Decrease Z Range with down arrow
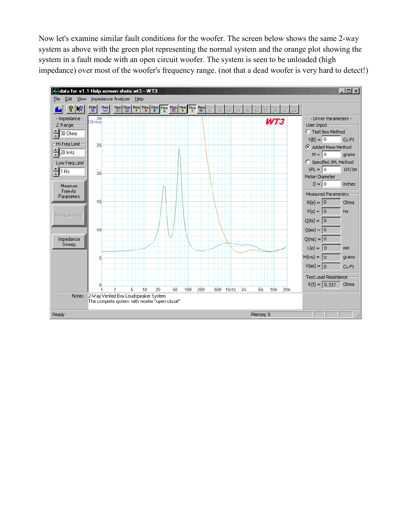 click(x=56, y=136)
